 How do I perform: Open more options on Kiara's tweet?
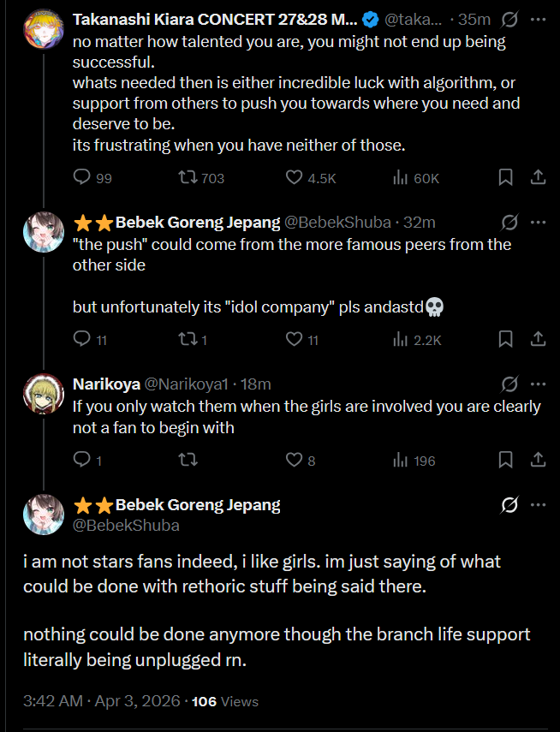pos(539,18)
